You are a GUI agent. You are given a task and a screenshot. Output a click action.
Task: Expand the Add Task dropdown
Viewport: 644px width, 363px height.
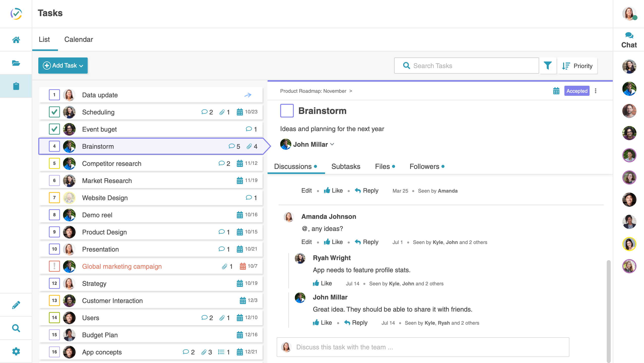coord(63,66)
